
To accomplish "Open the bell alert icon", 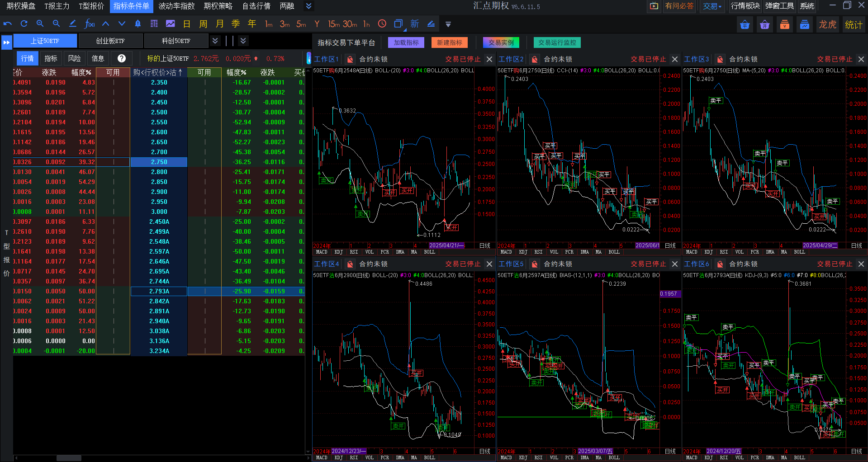I will click(138, 24).
